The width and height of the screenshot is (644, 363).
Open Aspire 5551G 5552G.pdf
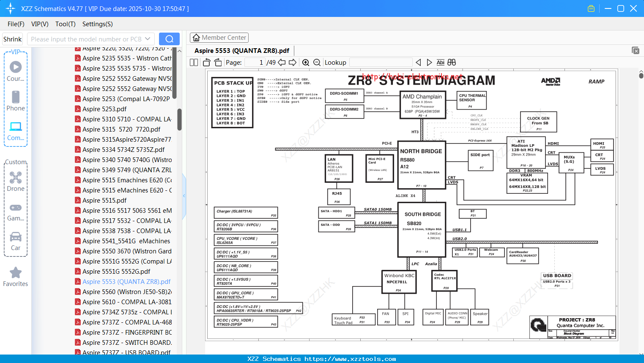point(112,272)
